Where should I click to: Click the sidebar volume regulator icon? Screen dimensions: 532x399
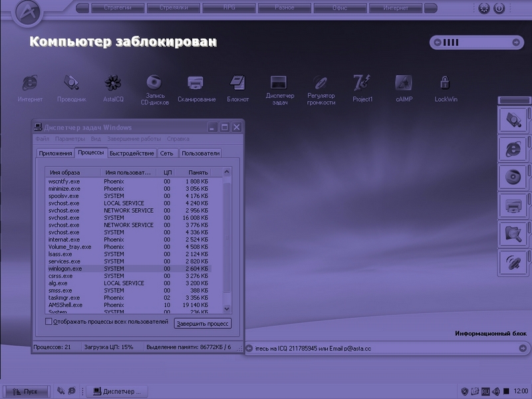[x=513, y=263]
